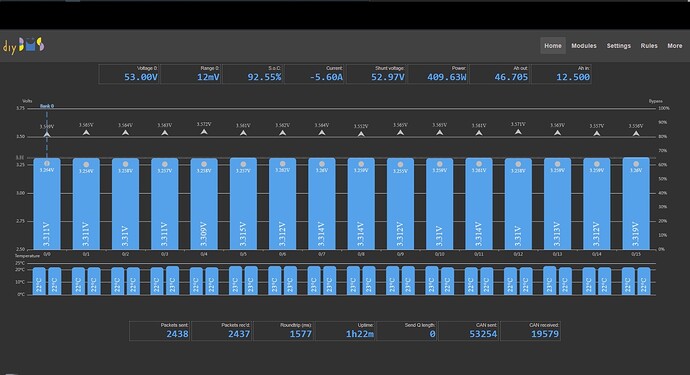Click the min-voltage circle on cell 0/7 bar
The image size is (690, 375).
pos(322,164)
